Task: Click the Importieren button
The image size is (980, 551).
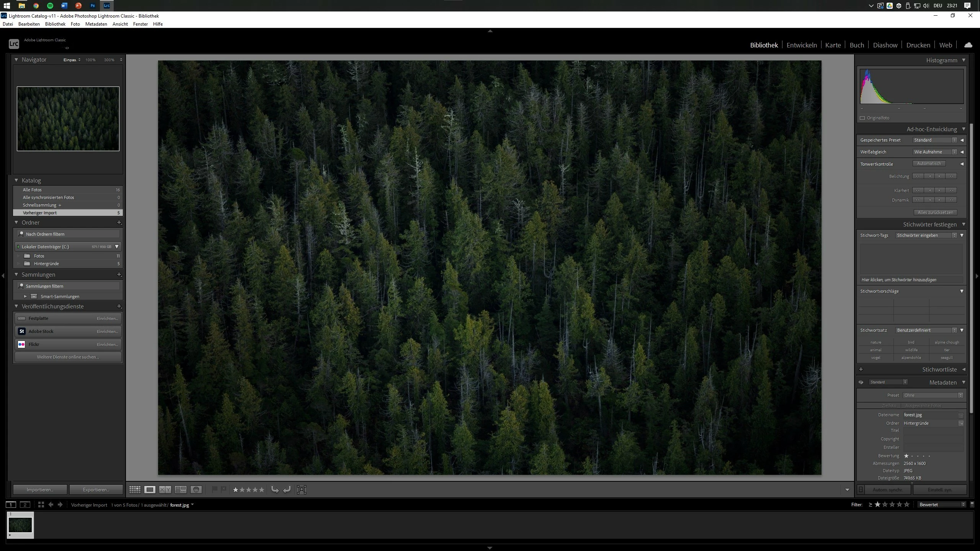Action: 40,489
